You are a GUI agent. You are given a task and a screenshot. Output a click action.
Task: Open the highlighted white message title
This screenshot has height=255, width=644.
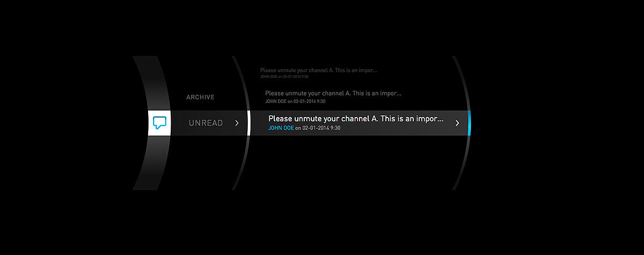[x=356, y=119]
